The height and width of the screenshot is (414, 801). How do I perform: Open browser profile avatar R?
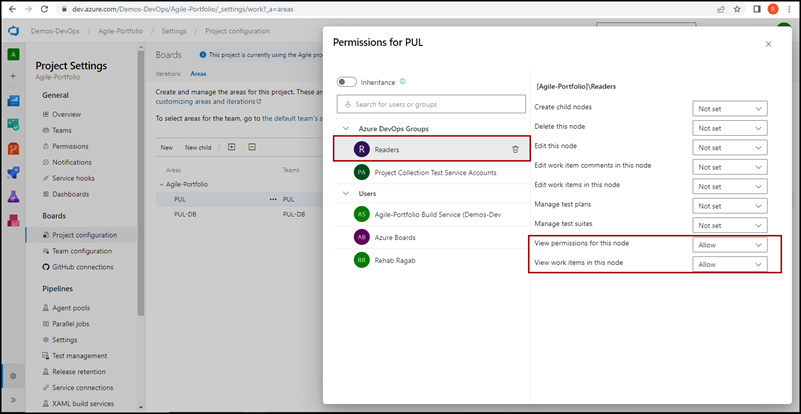coord(773,9)
